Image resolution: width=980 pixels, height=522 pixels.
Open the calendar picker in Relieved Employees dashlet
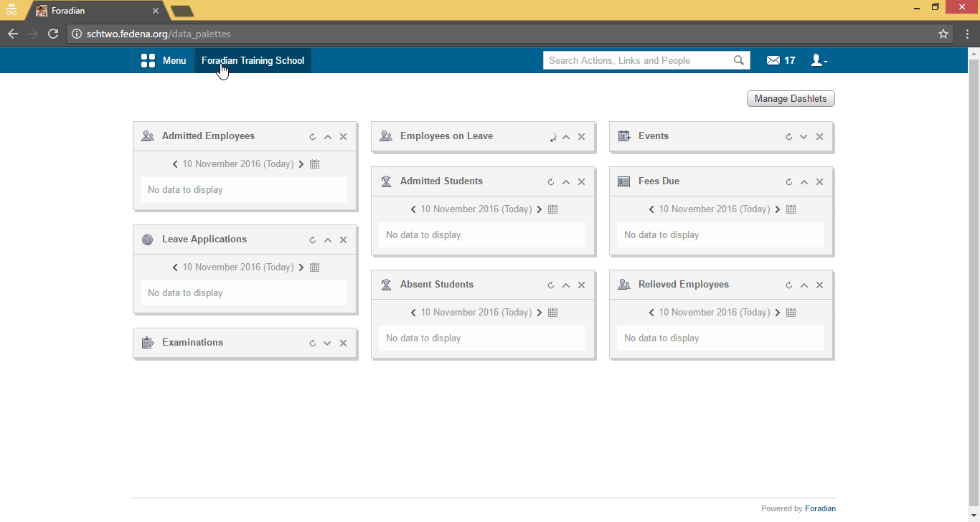[x=791, y=312]
